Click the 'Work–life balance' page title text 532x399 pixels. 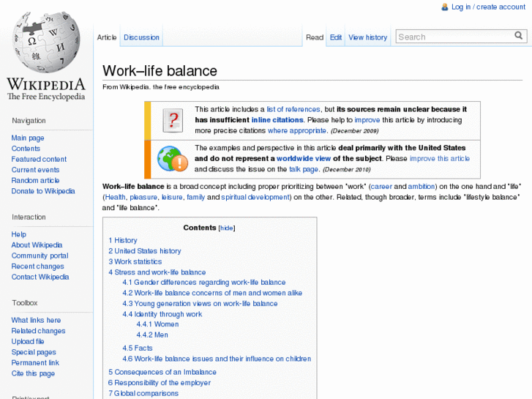click(160, 71)
